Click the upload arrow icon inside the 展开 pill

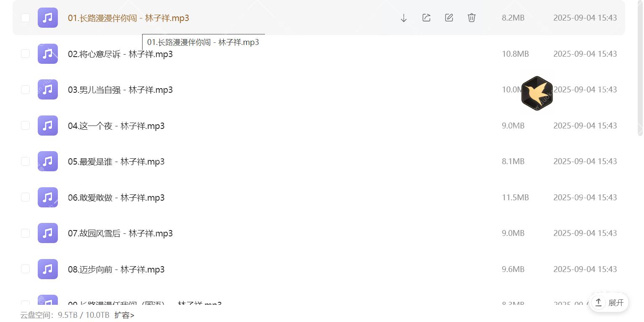[598, 302]
